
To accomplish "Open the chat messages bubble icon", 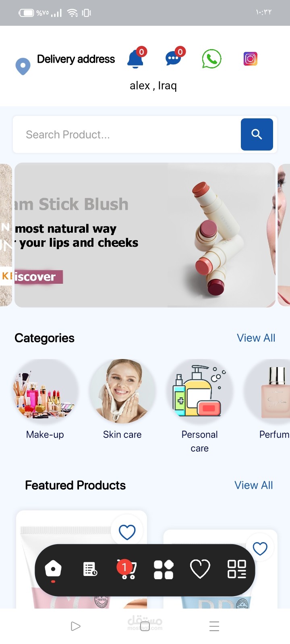I will click(x=174, y=58).
